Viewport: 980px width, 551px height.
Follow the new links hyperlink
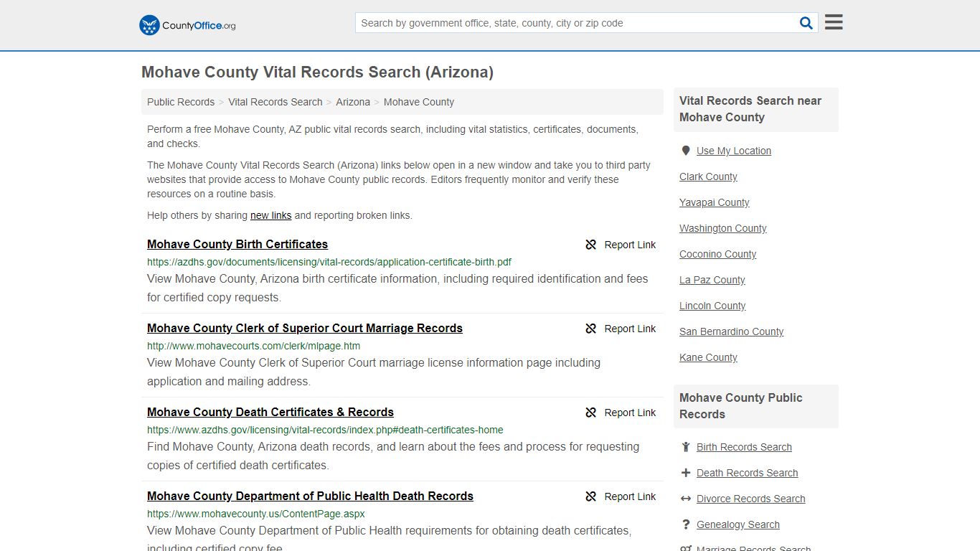tap(271, 215)
